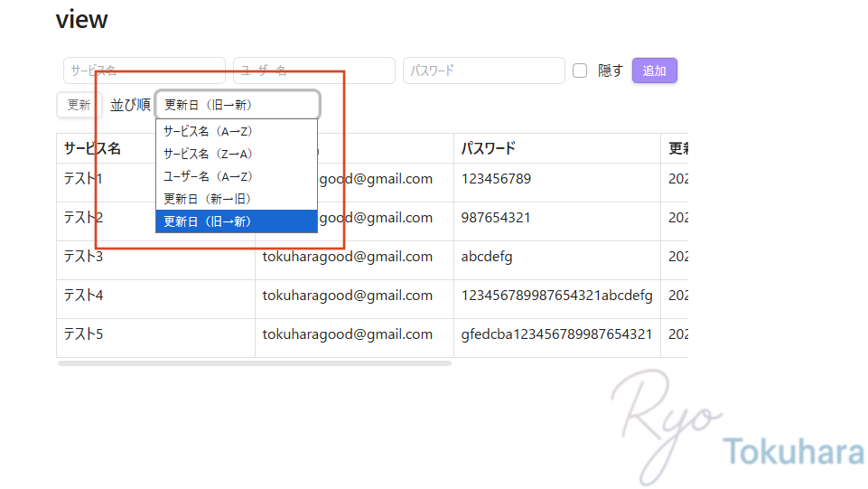Click the サービス名 column header
The image size is (868, 489).
[x=92, y=148]
